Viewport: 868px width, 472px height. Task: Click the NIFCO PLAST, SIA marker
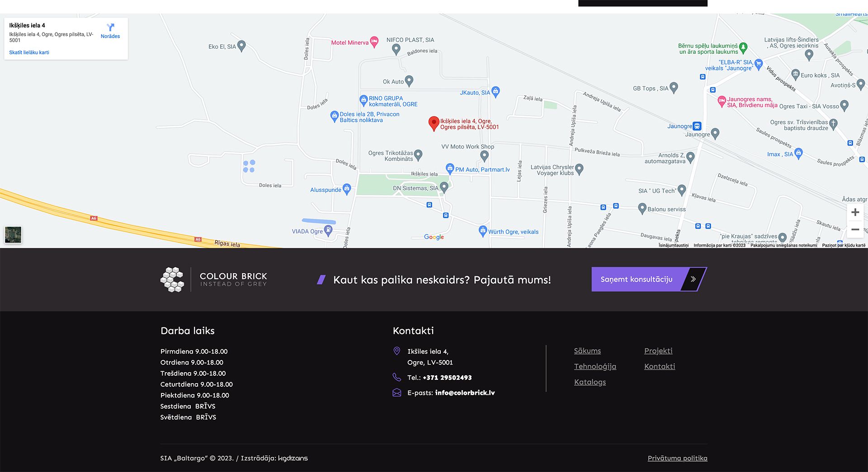click(x=396, y=49)
